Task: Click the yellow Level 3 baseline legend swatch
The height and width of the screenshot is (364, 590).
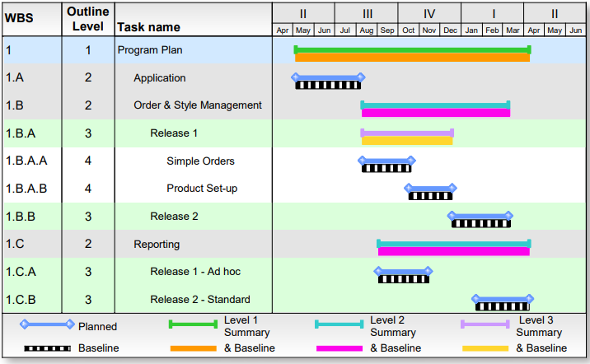Action: point(485,348)
